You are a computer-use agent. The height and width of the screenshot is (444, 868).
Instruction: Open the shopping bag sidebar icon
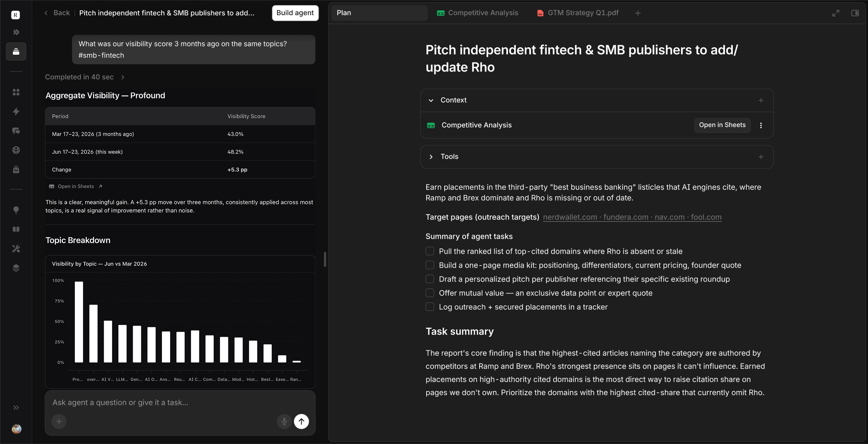(16, 169)
